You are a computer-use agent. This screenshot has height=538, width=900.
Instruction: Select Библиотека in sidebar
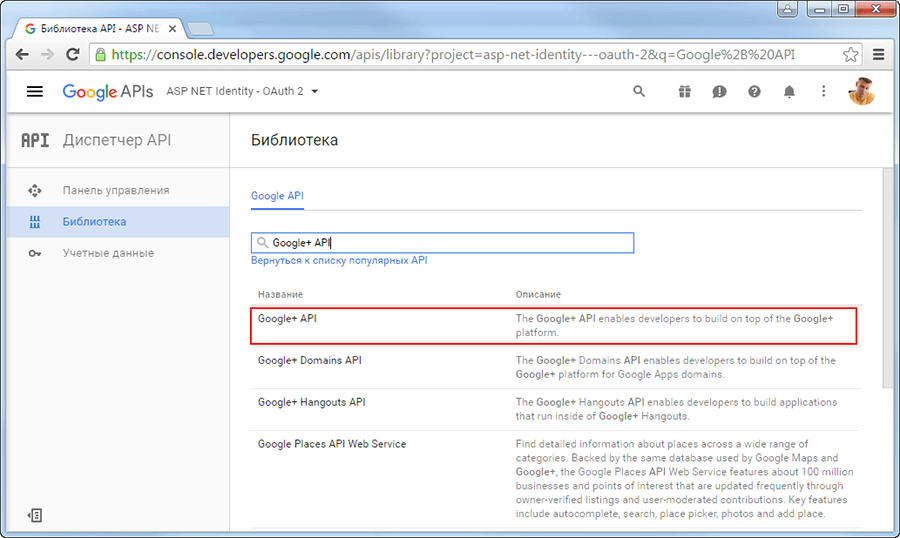[x=118, y=222]
